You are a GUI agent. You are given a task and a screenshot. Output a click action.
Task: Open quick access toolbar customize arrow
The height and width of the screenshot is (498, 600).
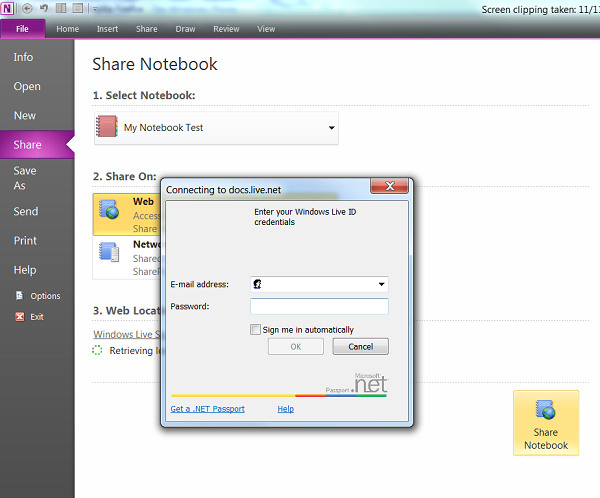pos(95,9)
